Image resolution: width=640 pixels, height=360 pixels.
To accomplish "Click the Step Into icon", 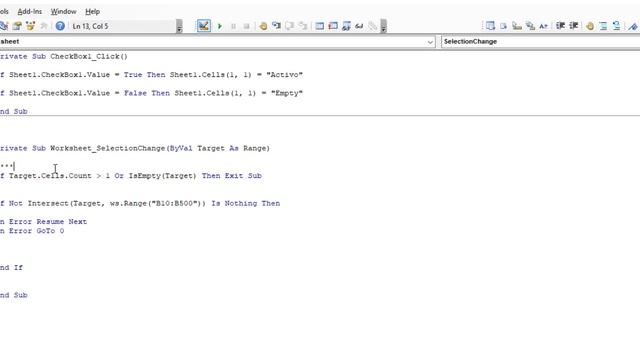I will pyautogui.click(x=276, y=26).
